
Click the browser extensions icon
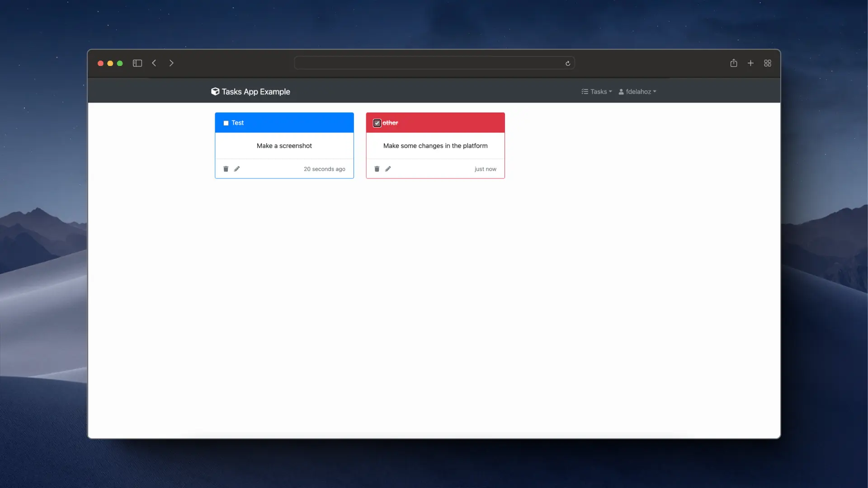768,63
